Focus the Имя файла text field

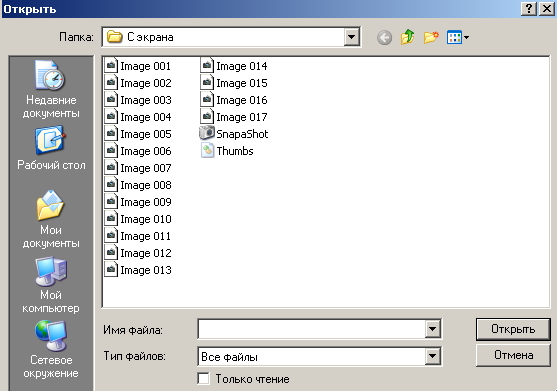(311, 329)
